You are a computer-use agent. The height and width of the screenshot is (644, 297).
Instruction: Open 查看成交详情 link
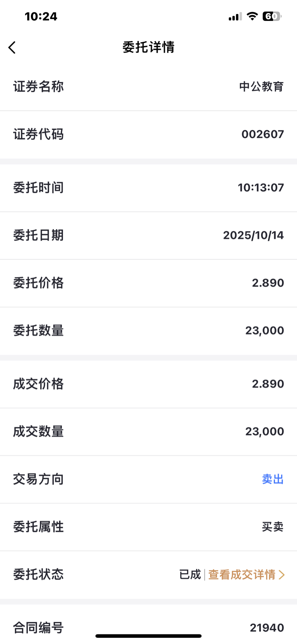click(242, 574)
